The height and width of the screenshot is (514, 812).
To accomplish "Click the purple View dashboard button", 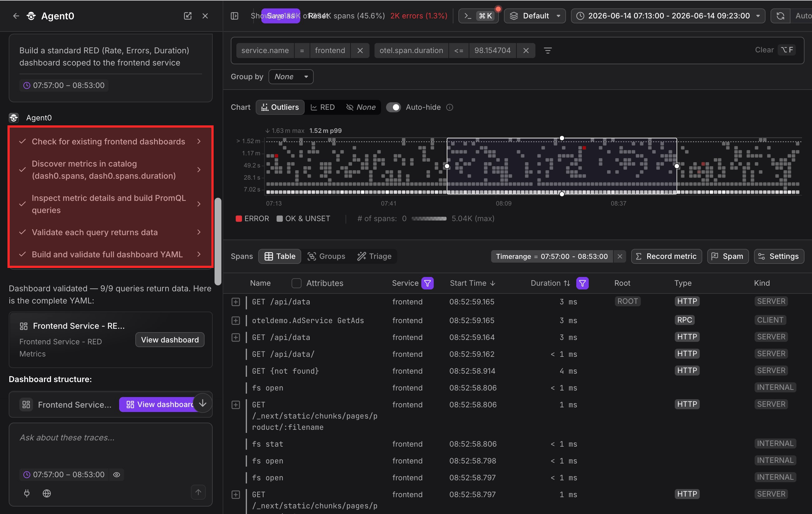I will click(x=157, y=405).
